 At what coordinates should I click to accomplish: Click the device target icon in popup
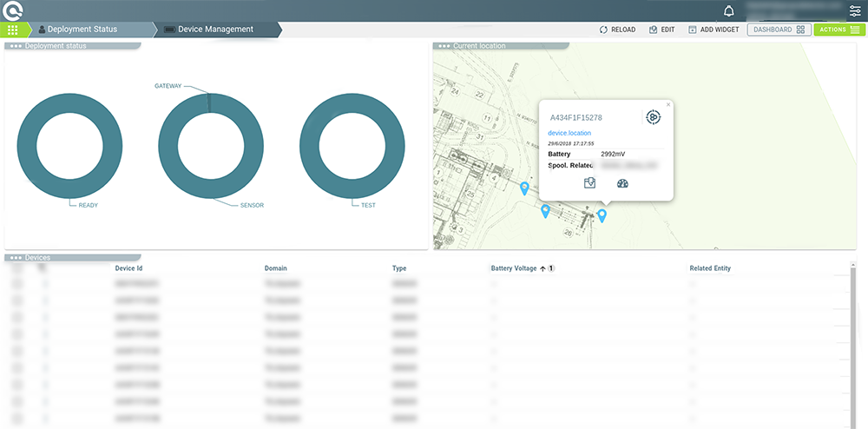[652, 117]
